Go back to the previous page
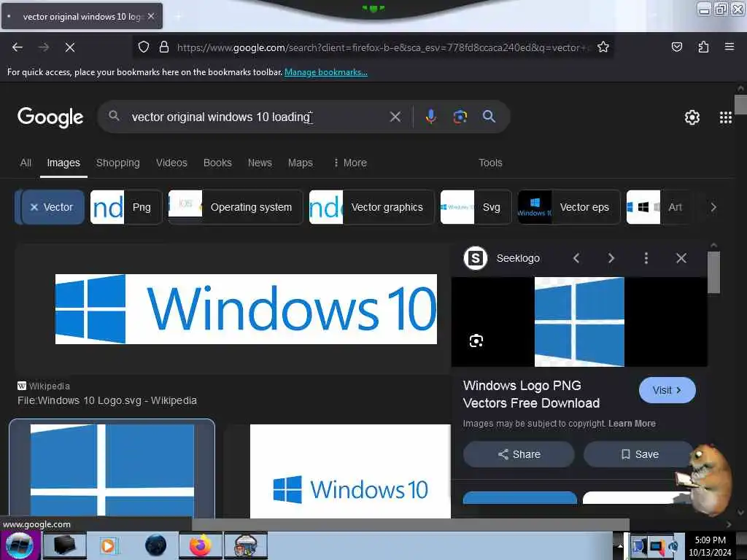 click(18, 47)
